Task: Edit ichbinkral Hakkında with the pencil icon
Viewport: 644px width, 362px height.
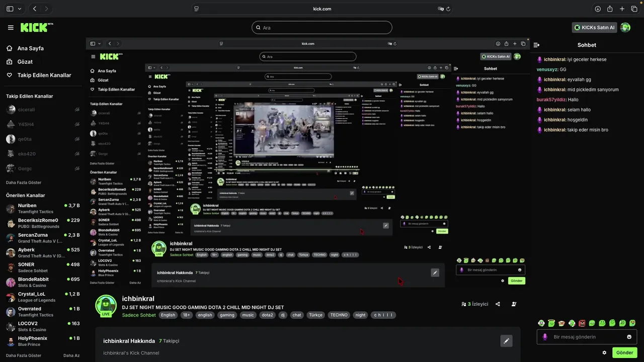Action: pyautogui.click(x=507, y=341)
